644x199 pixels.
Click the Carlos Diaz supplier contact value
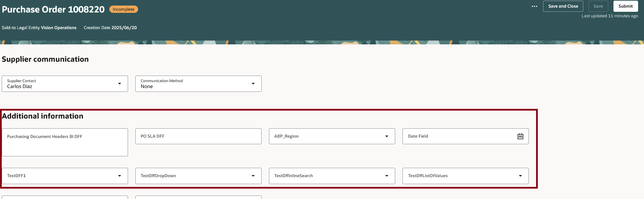20,86
